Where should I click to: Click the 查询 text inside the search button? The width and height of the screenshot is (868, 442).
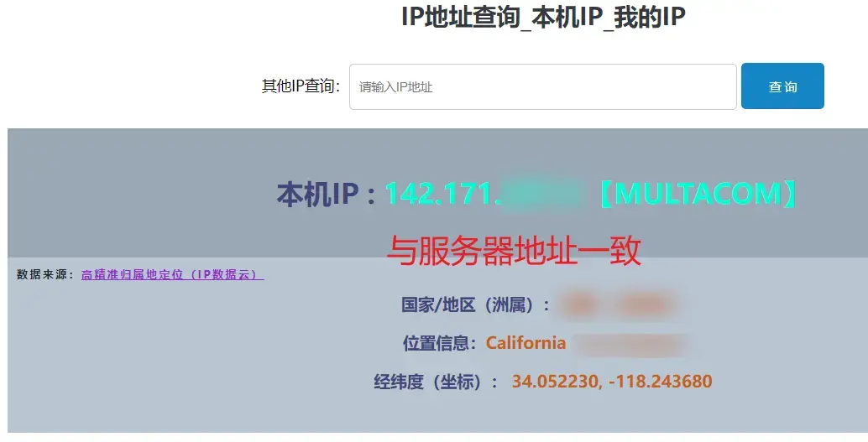782,87
